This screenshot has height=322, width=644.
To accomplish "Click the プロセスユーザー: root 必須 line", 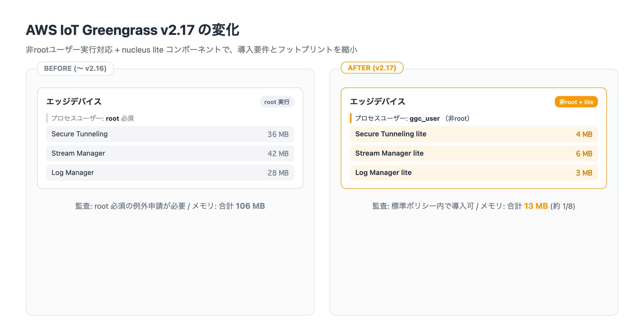I will (93, 118).
